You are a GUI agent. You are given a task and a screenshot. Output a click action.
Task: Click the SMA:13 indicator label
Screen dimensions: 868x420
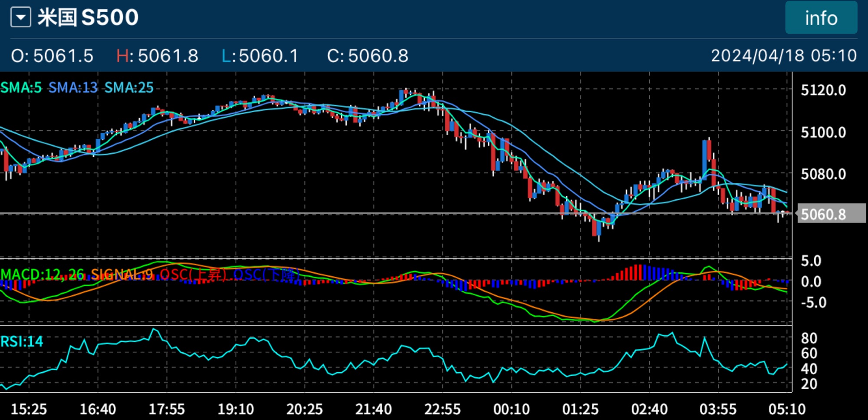pyautogui.click(x=73, y=88)
